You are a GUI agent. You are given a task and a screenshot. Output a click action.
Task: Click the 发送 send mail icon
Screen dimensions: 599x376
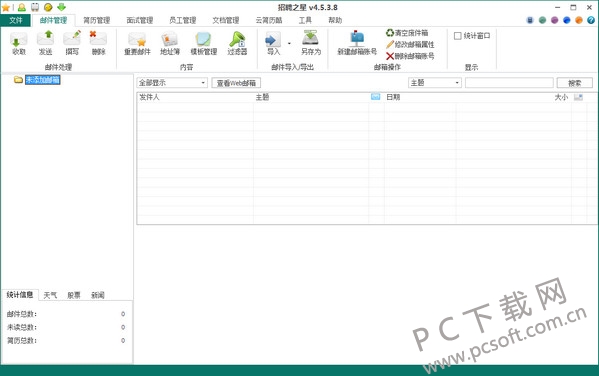pyautogui.click(x=45, y=44)
